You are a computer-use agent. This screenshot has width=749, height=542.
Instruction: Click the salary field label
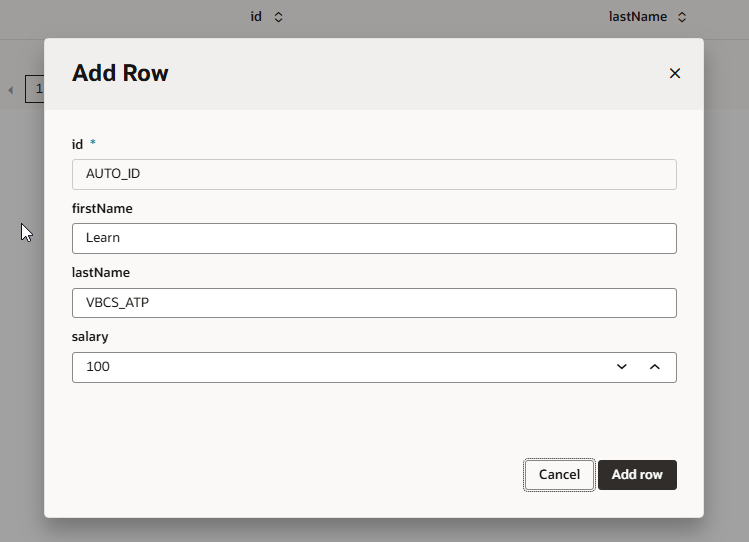pos(90,337)
